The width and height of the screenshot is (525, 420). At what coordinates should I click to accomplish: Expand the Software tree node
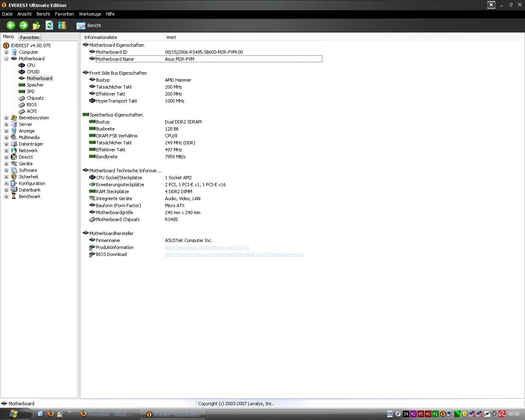6,170
